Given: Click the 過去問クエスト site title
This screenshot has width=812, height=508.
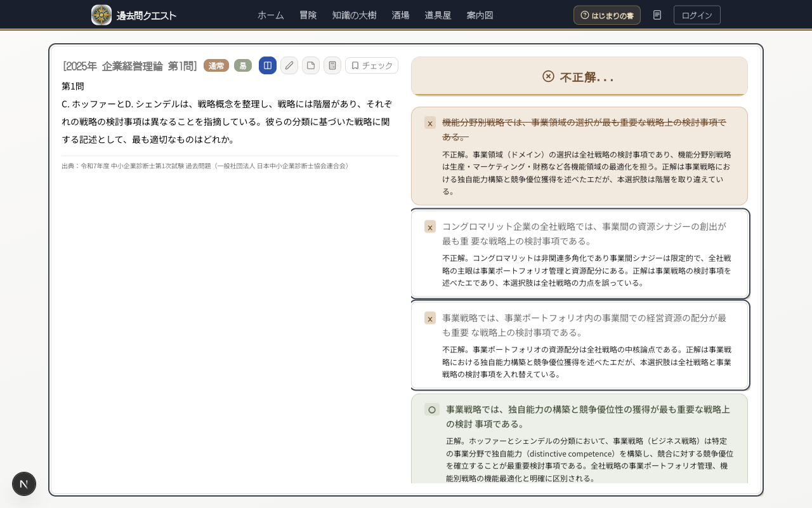Looking at the screenshot, I should click(147, 15).
